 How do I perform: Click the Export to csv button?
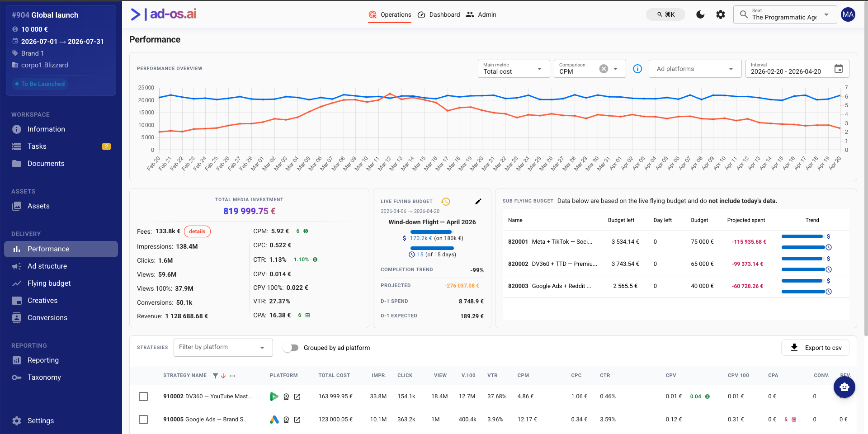pos(815,348)
